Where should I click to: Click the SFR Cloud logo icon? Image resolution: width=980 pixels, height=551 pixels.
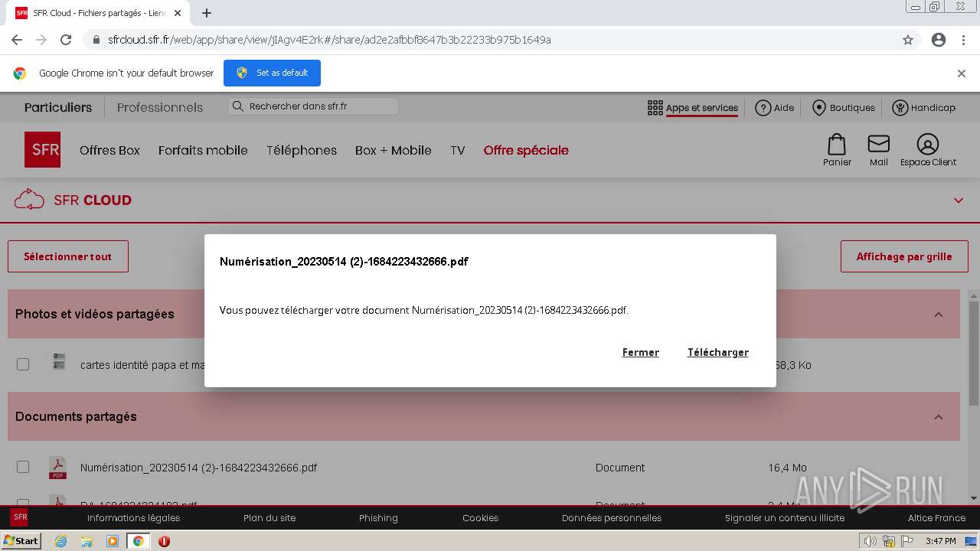pos(29,200)
